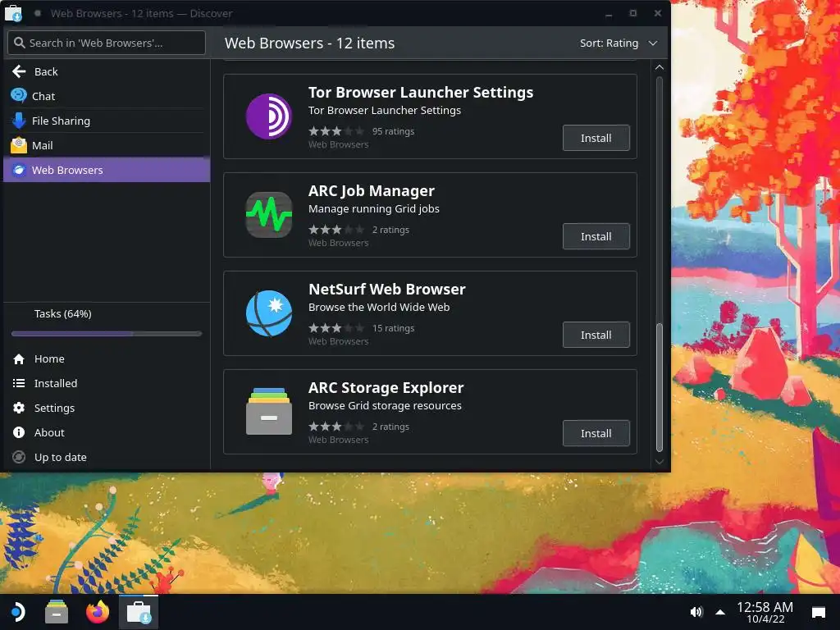840x630 pixels.
Task: Click the Tor Browser Launcher purple icon
Action: (269, 116)
